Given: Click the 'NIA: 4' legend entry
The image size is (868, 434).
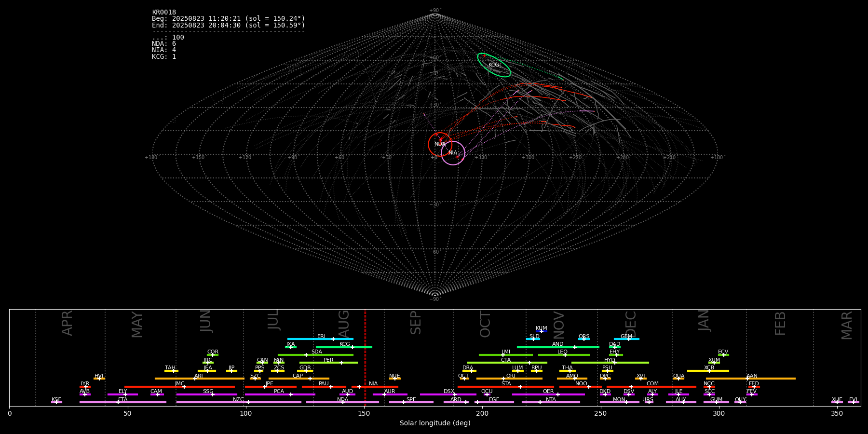Looking at the screenshot, I should coord(164,50).
